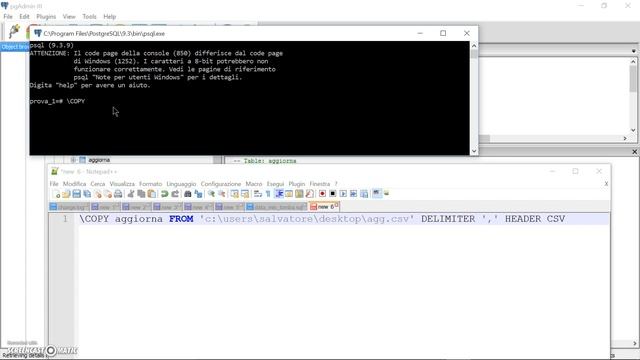This screenshot has width=640, height=360.
Task: Open the Macro menu in Notepad++
Action: pyautogui.click(x=253, y=184)
